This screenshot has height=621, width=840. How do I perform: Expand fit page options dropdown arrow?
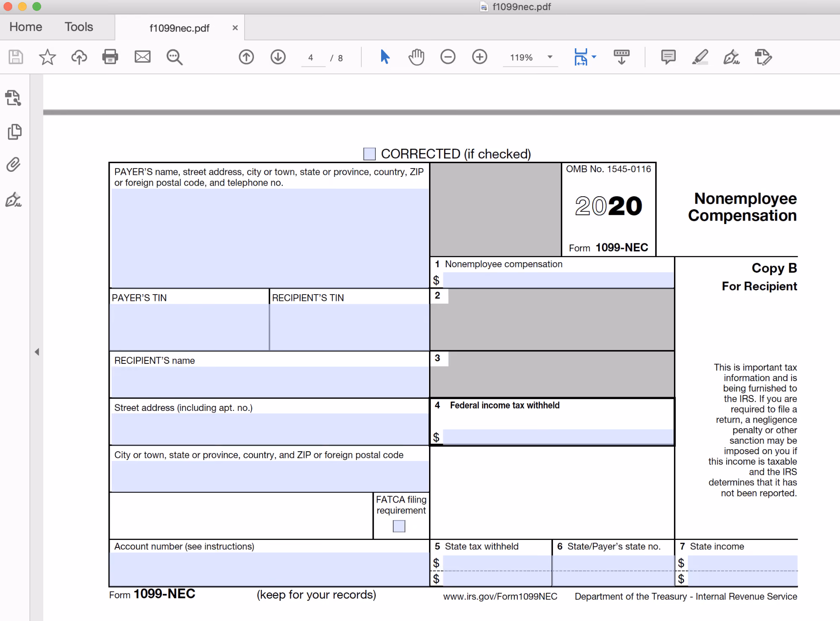[x=594, y=57]
